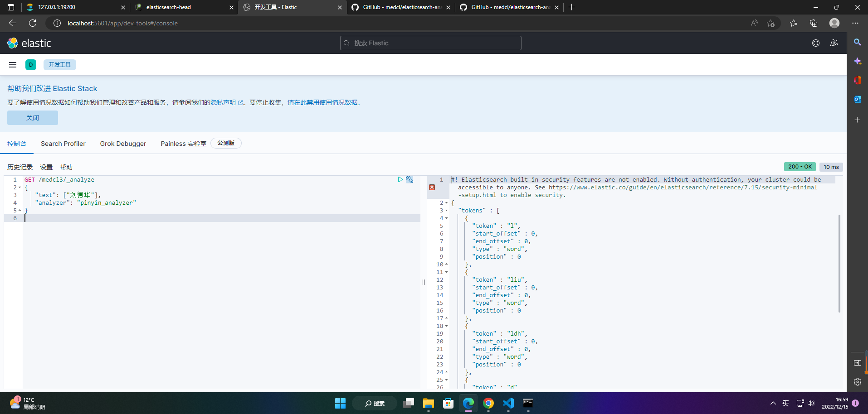Switch to the 127.0.0.1:19200 browser tab
Image resolution: width=868 pixels, height=414 pixels.
[x=75, y=7]
